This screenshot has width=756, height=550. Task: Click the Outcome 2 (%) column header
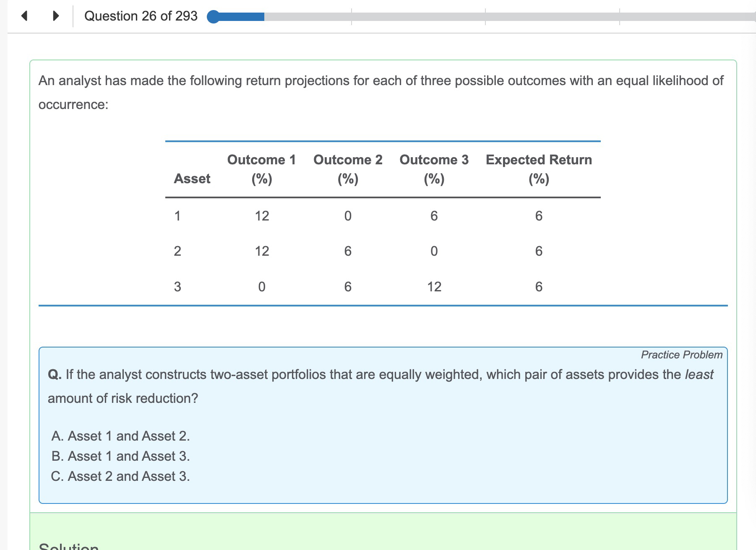[x=348, y=169]
